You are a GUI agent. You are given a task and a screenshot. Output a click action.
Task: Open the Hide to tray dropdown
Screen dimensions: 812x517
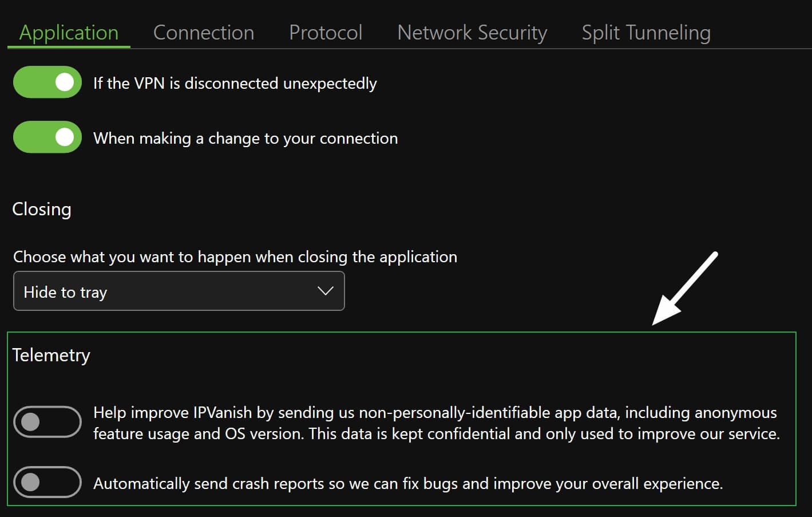coord(179,291)
